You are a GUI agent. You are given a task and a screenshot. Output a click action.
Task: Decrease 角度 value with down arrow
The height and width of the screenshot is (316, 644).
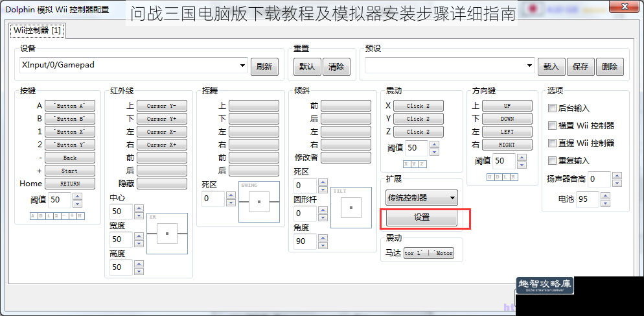pyautogui.click(x=323, y=246)
